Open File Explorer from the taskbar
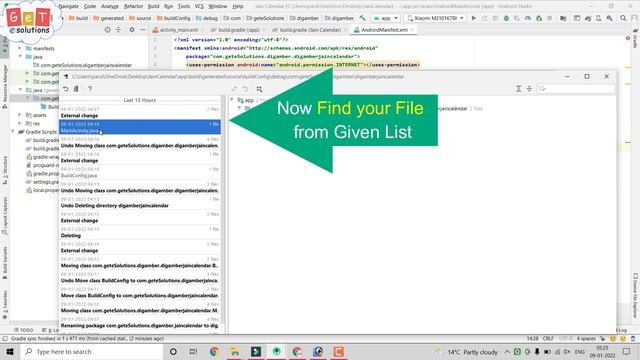640x360 pixels. [235, 351]
